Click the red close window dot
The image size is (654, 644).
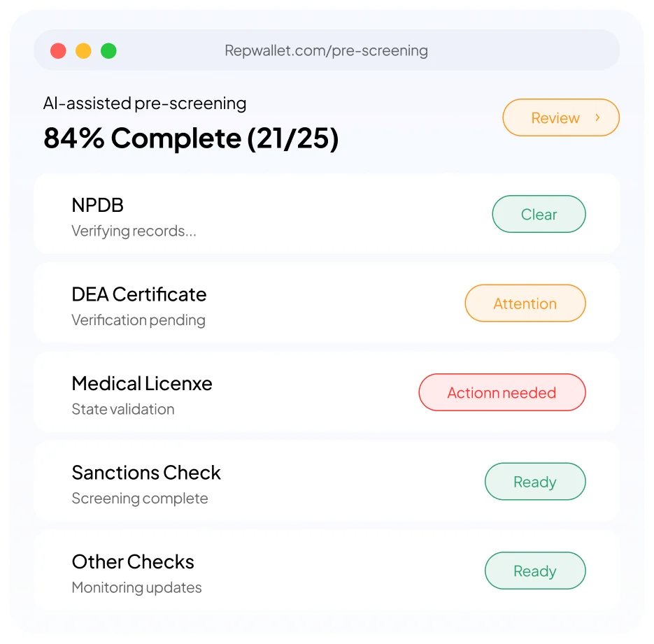(58, 51)
